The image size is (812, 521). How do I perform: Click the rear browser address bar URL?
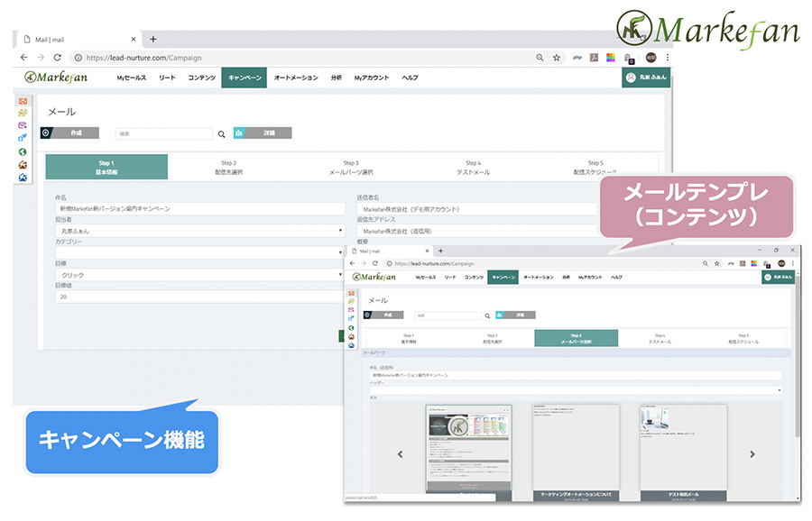click(144, 58)
